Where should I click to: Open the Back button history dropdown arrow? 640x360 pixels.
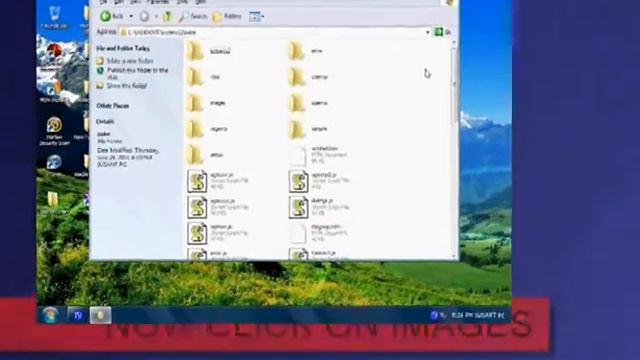tap(131, 16)
